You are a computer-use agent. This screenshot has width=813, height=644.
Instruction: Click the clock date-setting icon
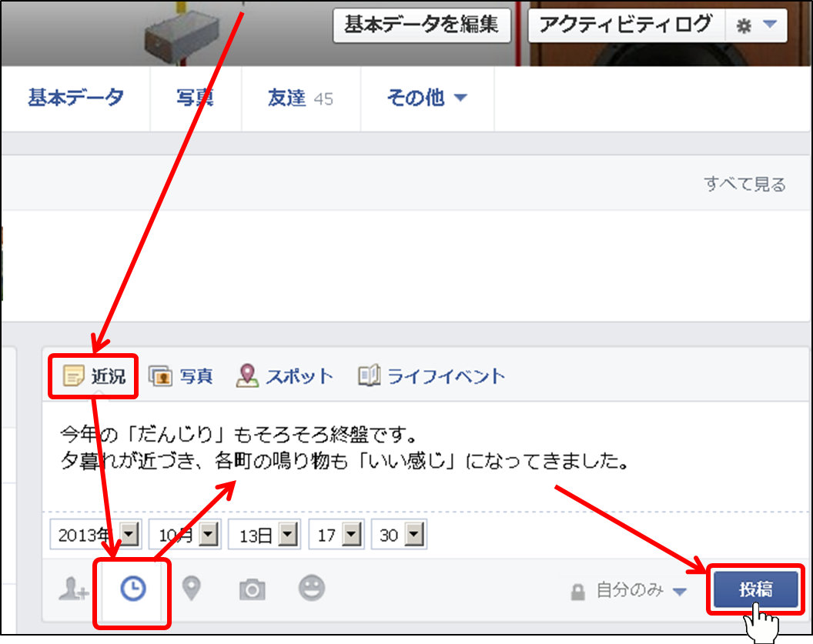[132, 589]
